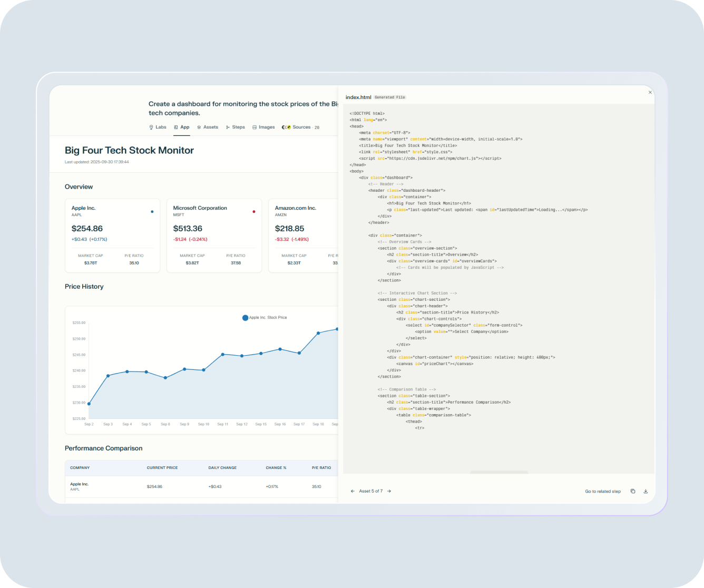
Task: Toggle the Apple Inc. Stock Price legend
Action: click(266, 317)
